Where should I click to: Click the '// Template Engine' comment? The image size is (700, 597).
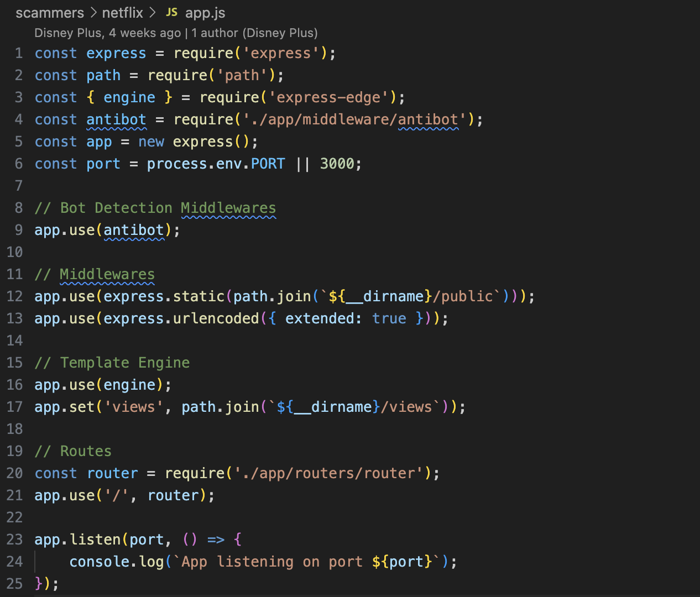(112, 363)
